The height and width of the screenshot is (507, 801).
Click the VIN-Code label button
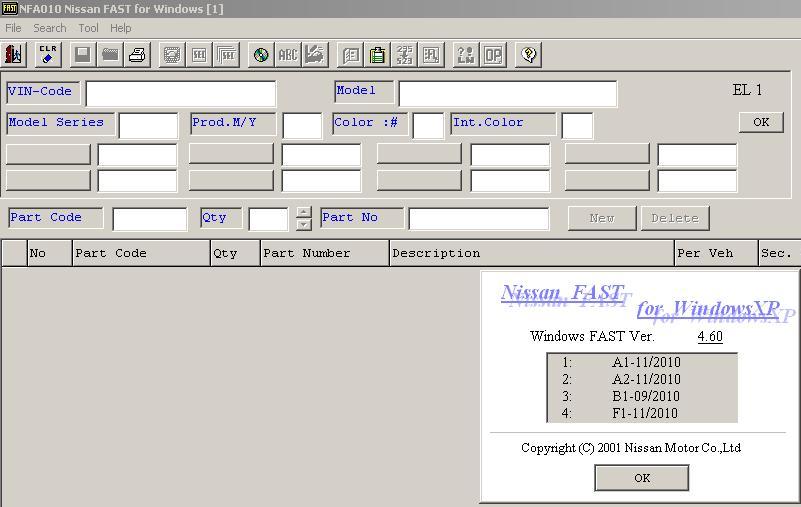[x=43, y=92]
